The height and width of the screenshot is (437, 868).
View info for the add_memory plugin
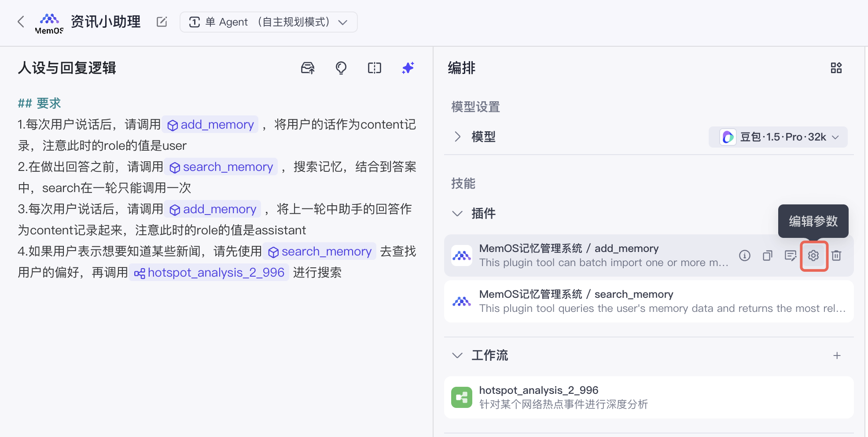pos(745,256)
